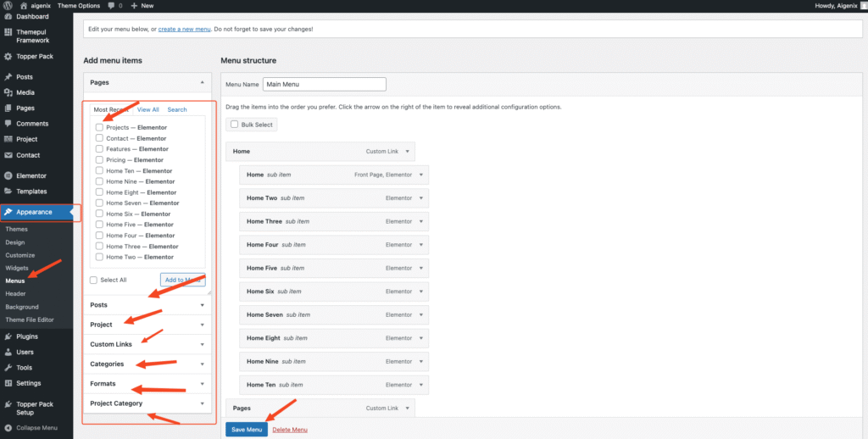Open Widgets under the Appearance submenu
The width and height of the screenshot is (868, 439).
pos(17,268)
